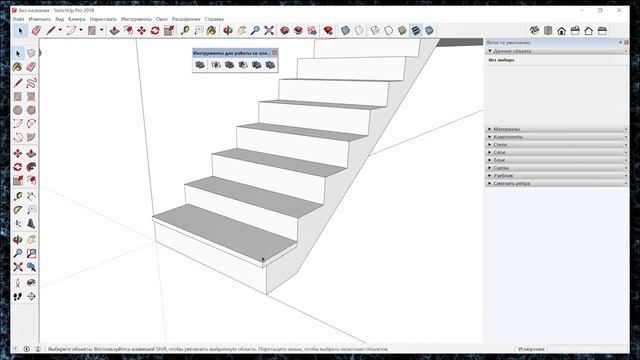
Task: Choose Subtract in the solid tools toolbar
Action: point(243,65)
